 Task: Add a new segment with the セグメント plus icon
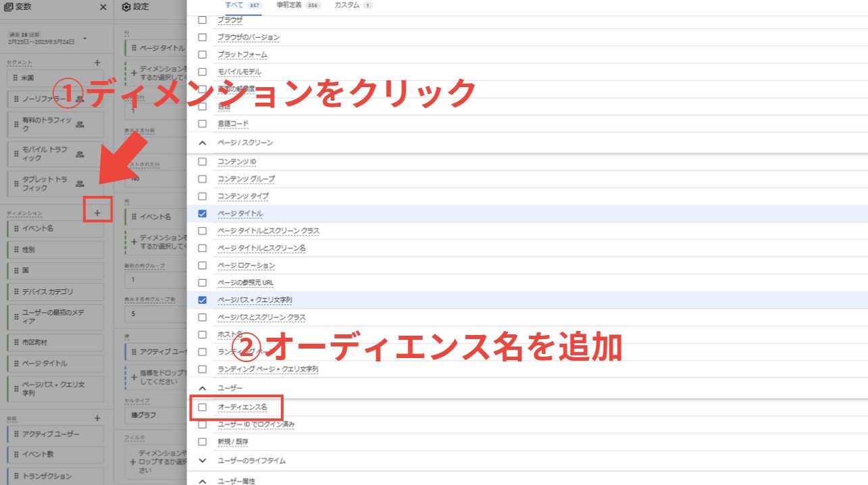97,62
